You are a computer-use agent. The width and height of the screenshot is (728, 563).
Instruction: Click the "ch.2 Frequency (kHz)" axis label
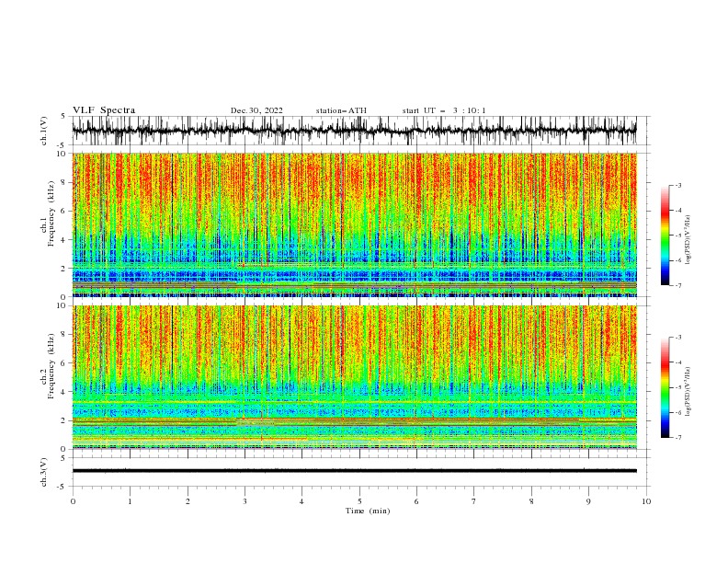coord(48,366)
